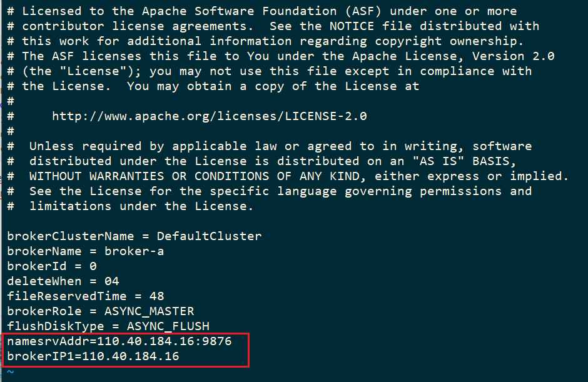Click the Apache LICENSE-2.0 URL
Viewport: 588px width, 382px height.
coord(210,116)
